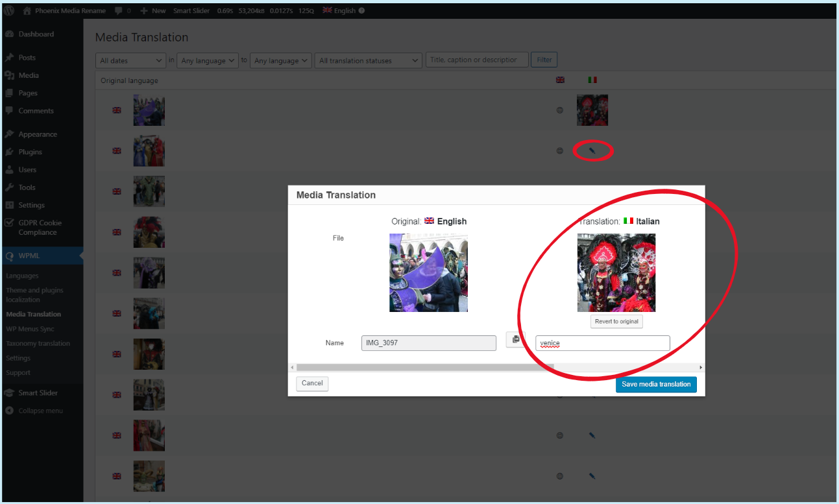Click the Comments icon in sidebar
Screen dimensions: 839x504
[x=9, y=111]
